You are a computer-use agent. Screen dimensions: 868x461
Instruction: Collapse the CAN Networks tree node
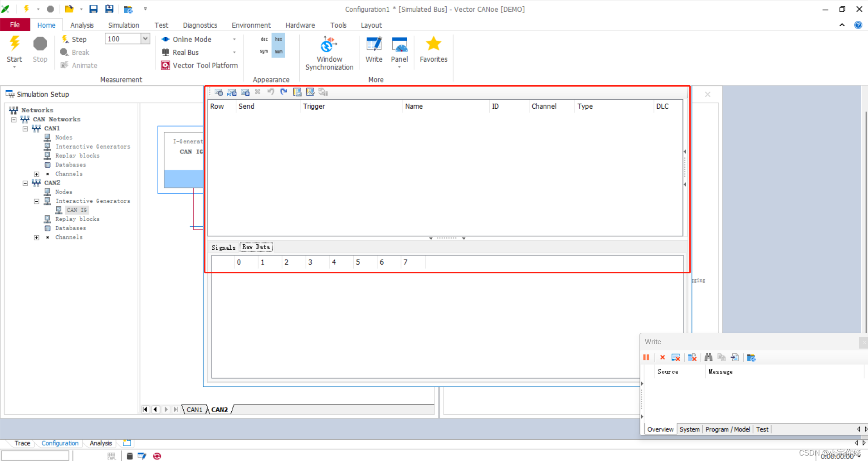click(x=14, y=120)
